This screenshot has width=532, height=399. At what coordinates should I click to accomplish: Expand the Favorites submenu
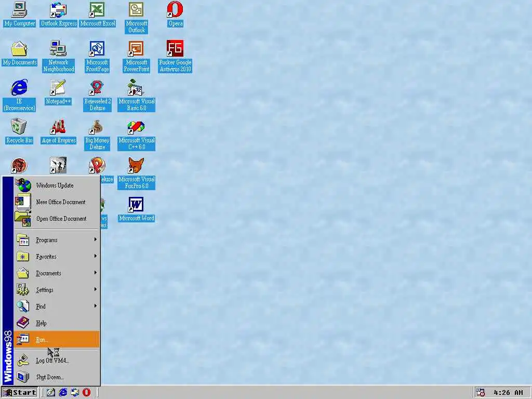coord(57,257)
